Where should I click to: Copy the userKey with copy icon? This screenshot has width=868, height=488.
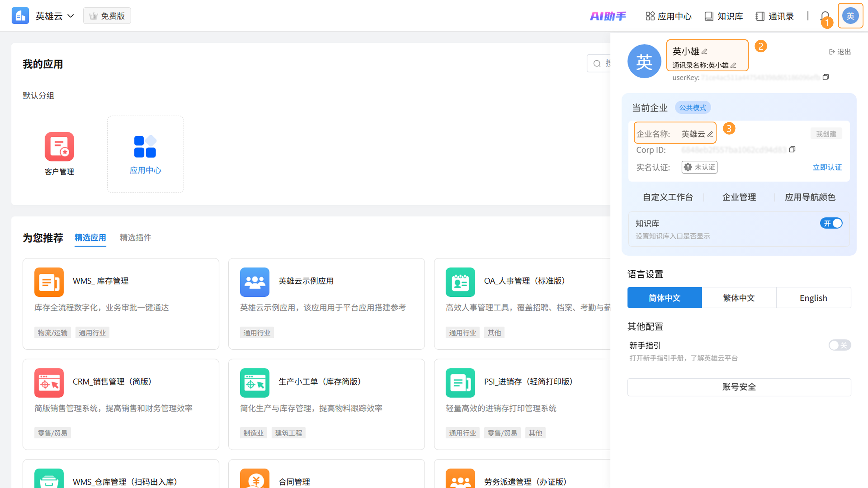(x=826, y=77)
